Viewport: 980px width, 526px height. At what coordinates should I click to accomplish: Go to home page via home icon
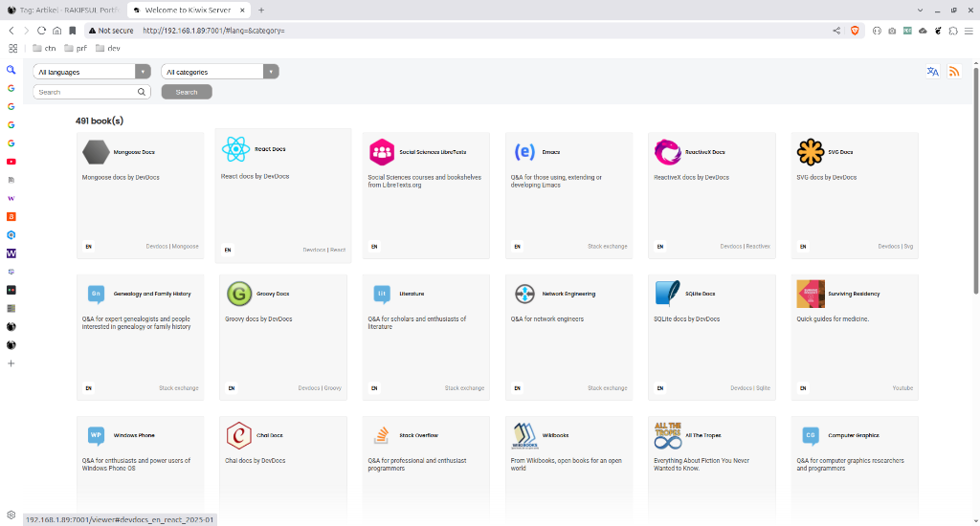coord(56,31)
